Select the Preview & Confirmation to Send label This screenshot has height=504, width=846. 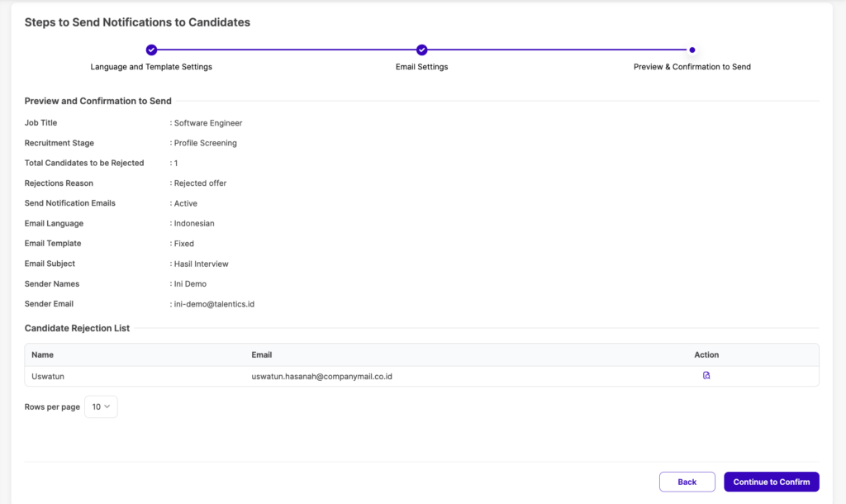point(692,67)
